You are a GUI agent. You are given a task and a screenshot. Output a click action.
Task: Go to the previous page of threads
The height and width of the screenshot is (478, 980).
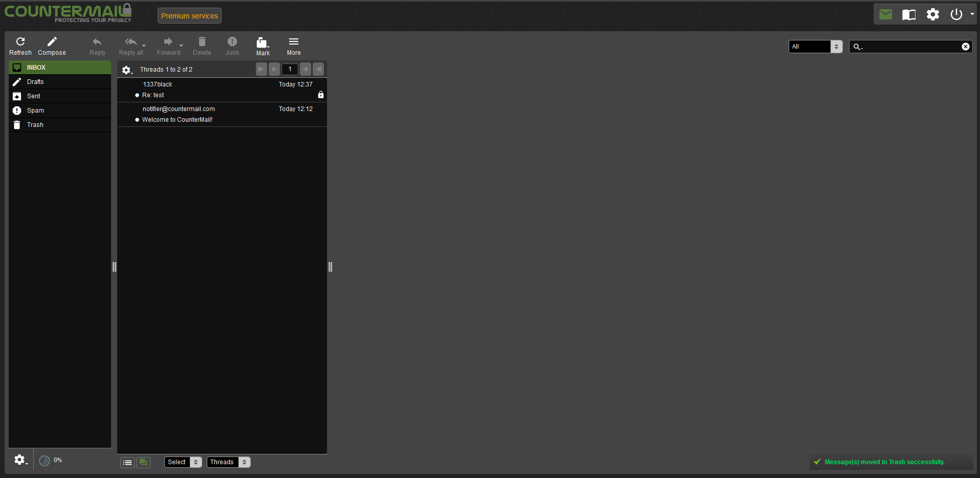tap(274, 69)
